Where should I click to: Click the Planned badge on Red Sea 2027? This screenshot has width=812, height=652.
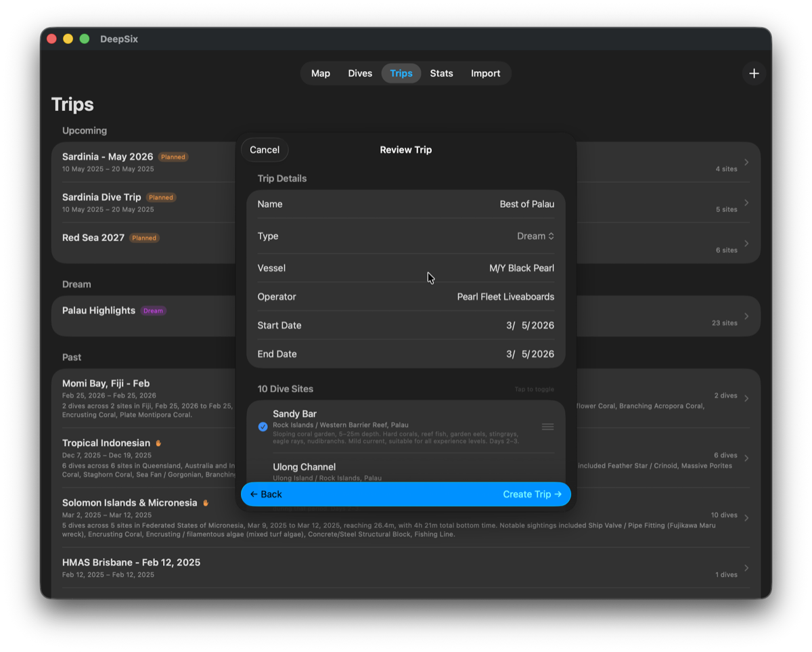[x=144, y=238]
